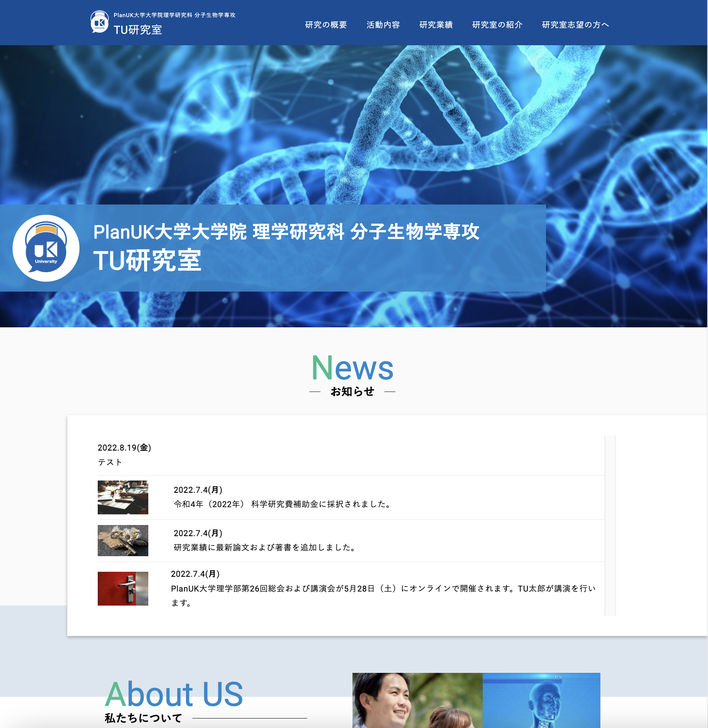Click the large UK University hero logo
Image resolution: width=708 pixels, height=728 pixels.
46,248
